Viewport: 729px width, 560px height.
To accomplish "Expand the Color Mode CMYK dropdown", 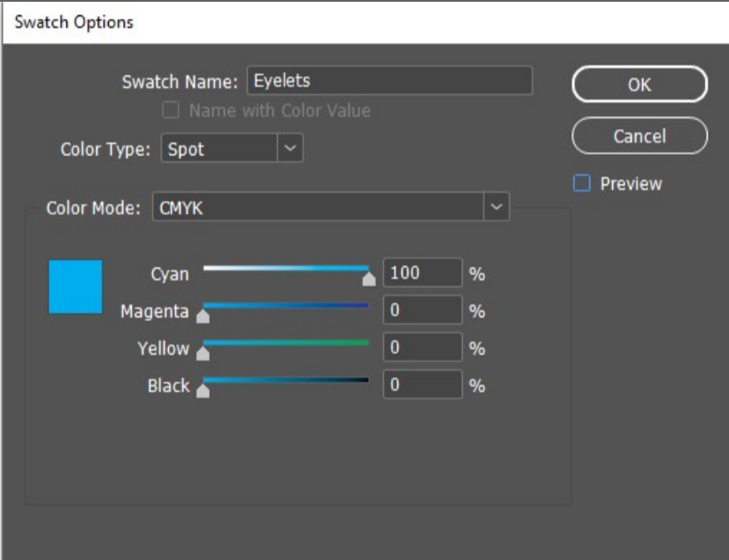I will pyautogui.click(x=496, y=207).
